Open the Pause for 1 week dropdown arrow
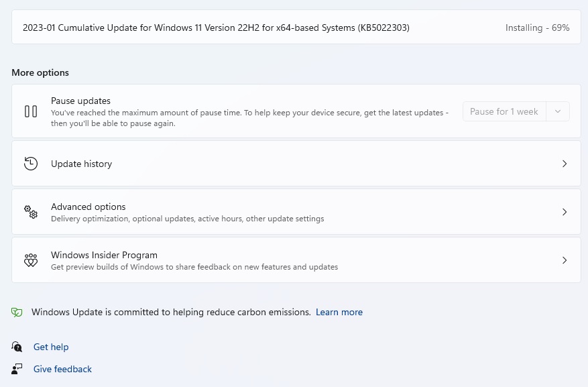 tap(558, 111)
